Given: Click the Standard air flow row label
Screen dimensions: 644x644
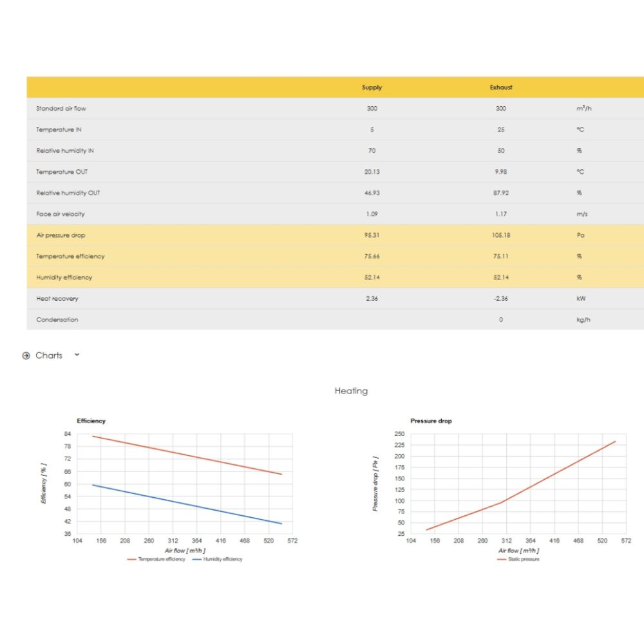Looking at the screenshot, I should [61, 108].
